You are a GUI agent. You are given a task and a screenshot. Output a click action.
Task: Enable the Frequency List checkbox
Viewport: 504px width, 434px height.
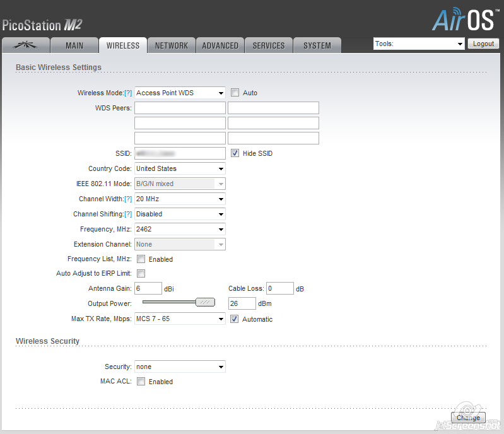click(x=141, y=259)
